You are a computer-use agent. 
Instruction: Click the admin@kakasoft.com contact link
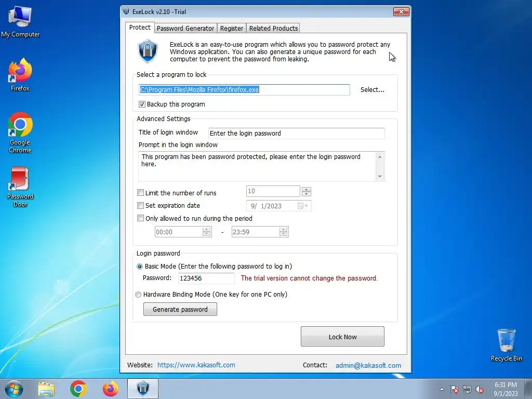click(368, 365)
